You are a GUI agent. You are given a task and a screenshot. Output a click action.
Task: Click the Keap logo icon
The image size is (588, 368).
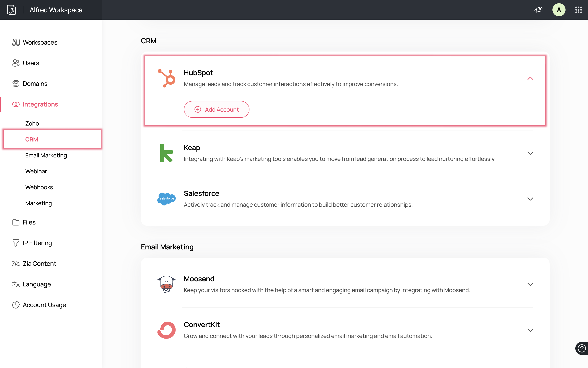click(167, 153)
